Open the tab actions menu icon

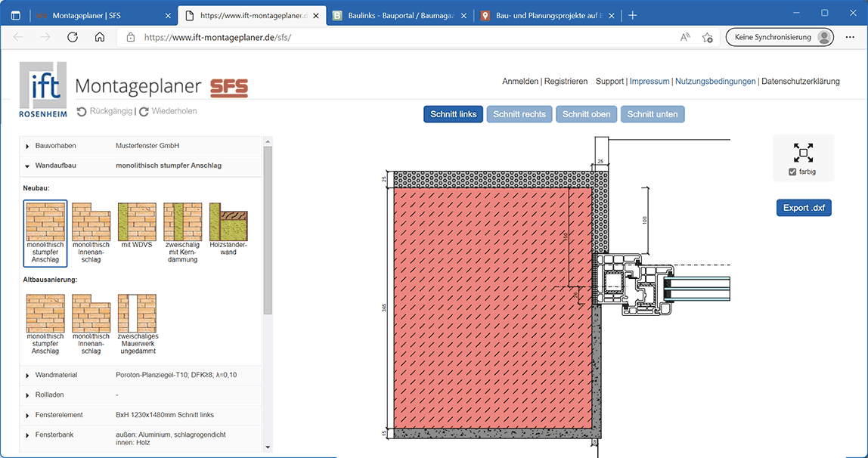pos(15,15)
